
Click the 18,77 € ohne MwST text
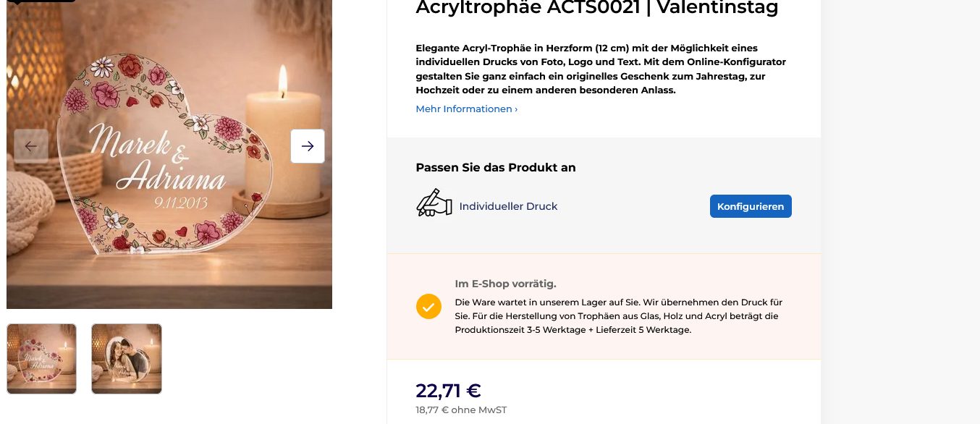pos(461,410)
